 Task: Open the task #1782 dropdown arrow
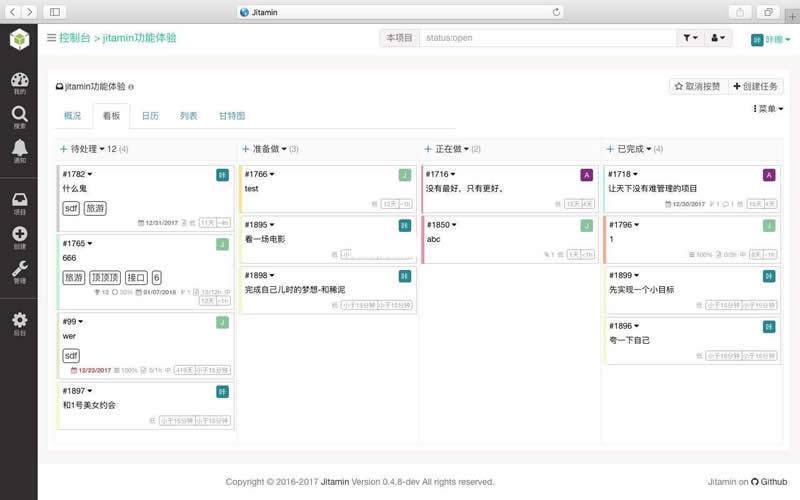[x=90, y=175]
